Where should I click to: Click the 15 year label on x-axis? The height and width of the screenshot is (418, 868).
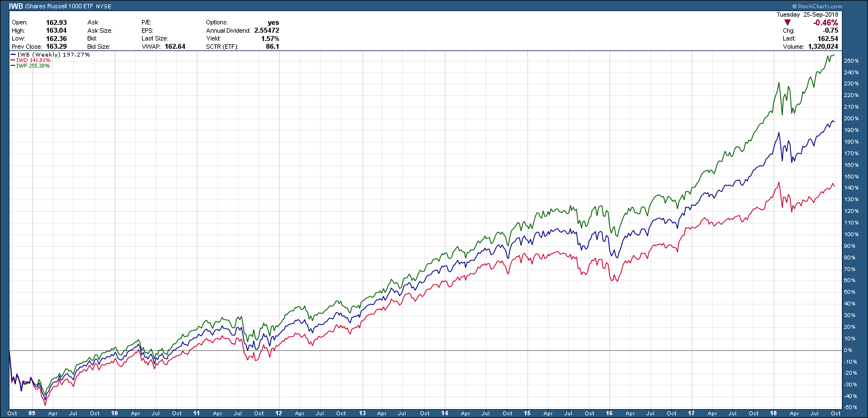click(x=527, y=413)
